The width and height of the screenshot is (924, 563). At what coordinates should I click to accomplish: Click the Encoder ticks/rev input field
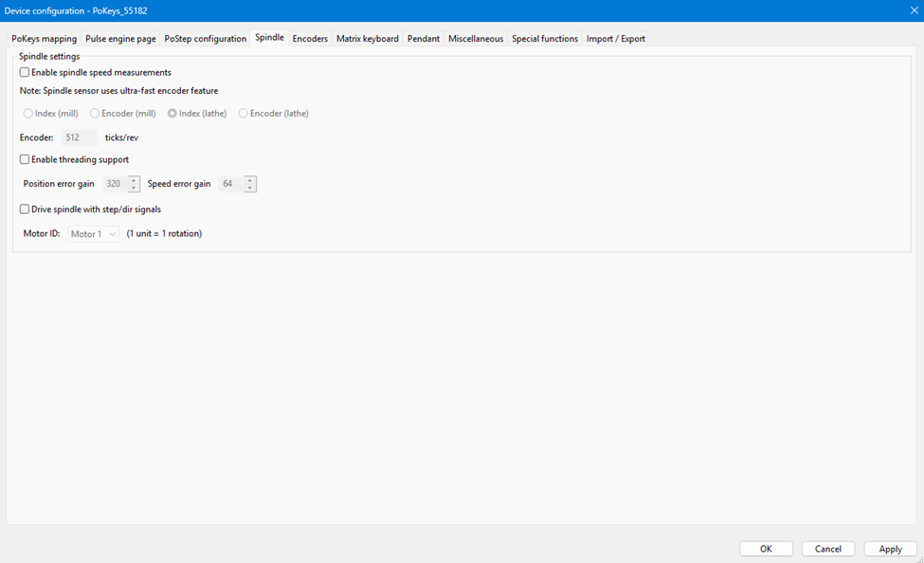click(80, 137)
